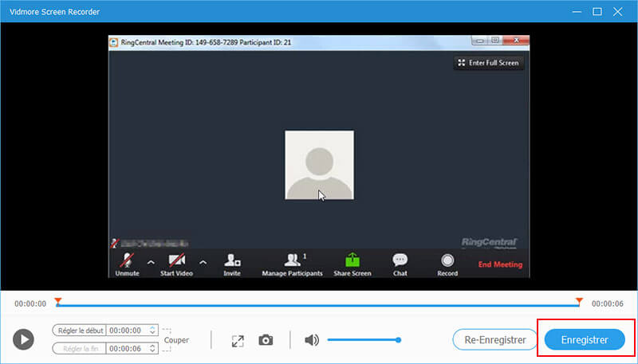Click the Régler le début button
The width and height of the screenshot is (638, 364).
[79, 330]
